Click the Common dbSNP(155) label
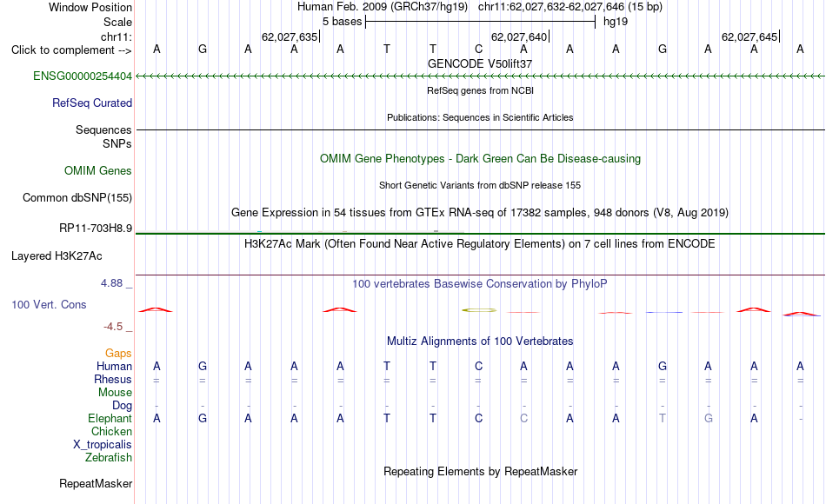The height and width of the screenshot is (504, 826). (77, 197)
